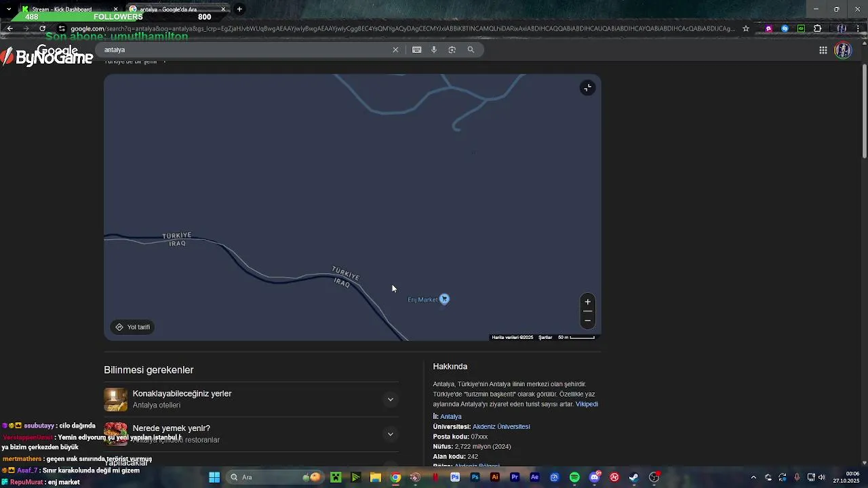Expand Nerede yemek yenir? section
This screenshot has height=488, width=868.
tap(390, 434)
